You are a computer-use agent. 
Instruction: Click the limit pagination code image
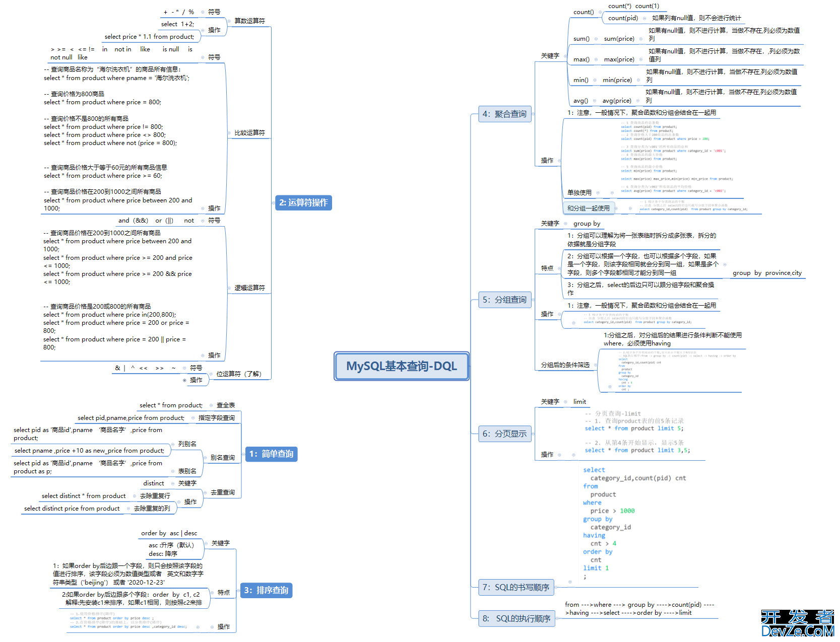click(637, 432)
